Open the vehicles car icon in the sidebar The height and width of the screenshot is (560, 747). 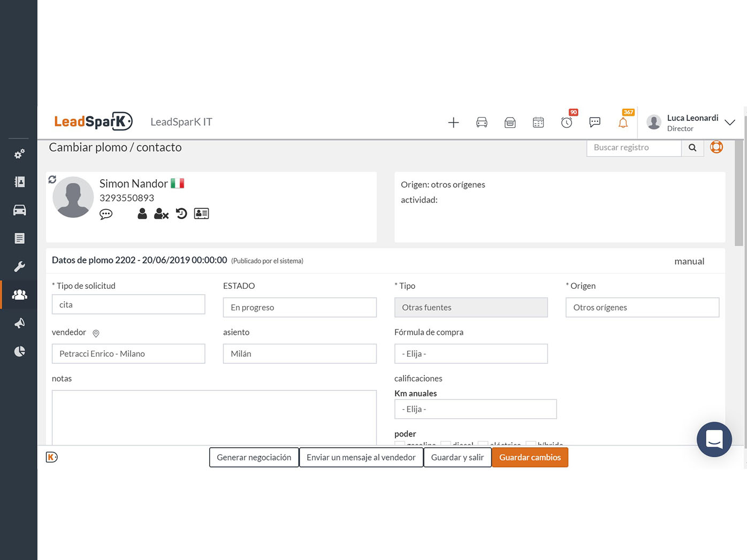(19, 210)
